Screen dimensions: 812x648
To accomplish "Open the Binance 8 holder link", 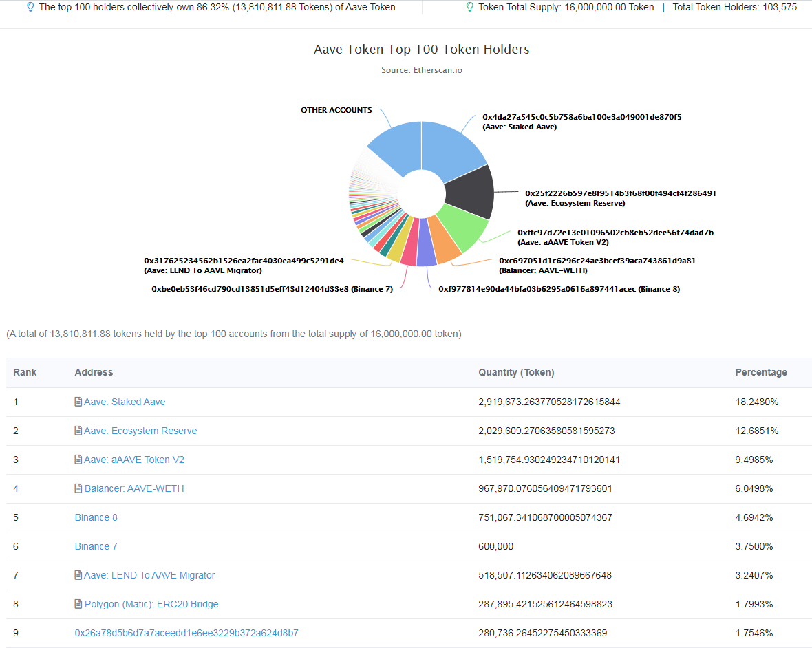I will tap(96, 517).
